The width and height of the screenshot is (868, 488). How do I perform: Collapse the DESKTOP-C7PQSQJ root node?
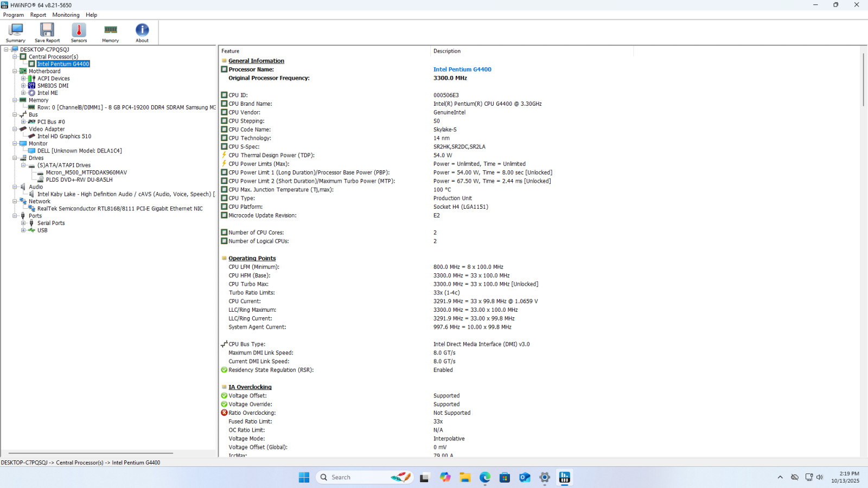coord(7,49)
